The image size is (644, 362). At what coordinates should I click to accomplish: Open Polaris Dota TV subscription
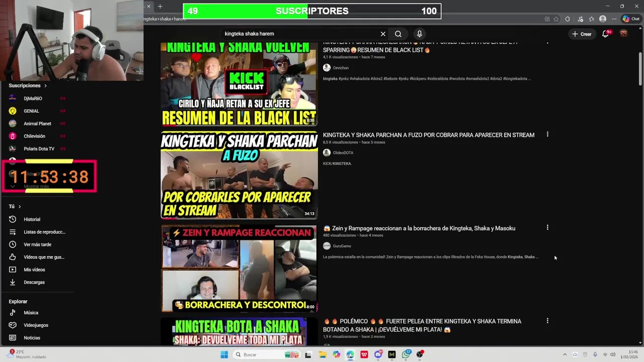[x=38, y=149]
